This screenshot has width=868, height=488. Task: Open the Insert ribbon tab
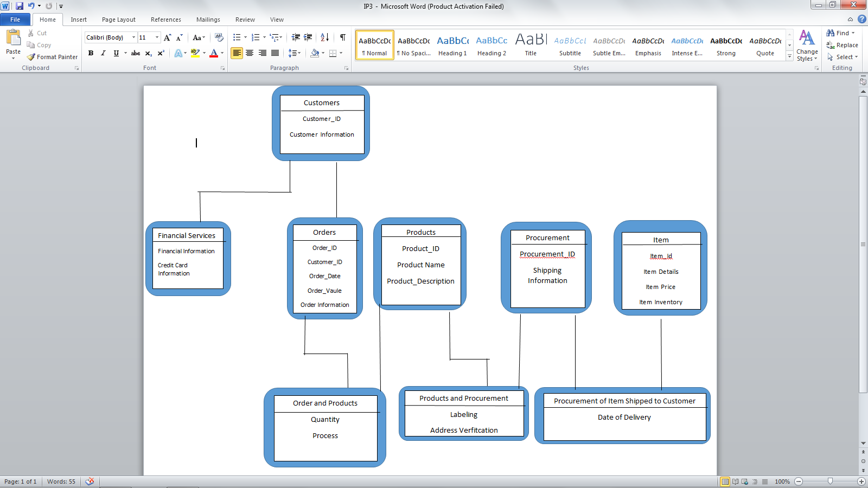point(79,20)
